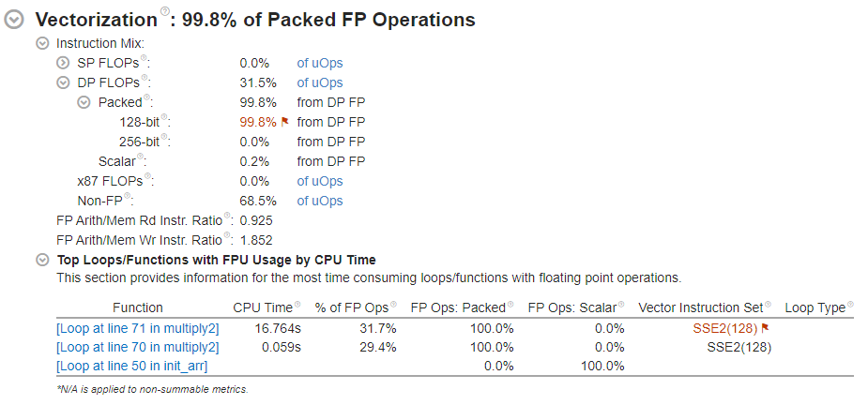Screen dimensions: 868x405
Task: Click 'of uOps' link on SP FLOPs row
Action: (320, 63)
